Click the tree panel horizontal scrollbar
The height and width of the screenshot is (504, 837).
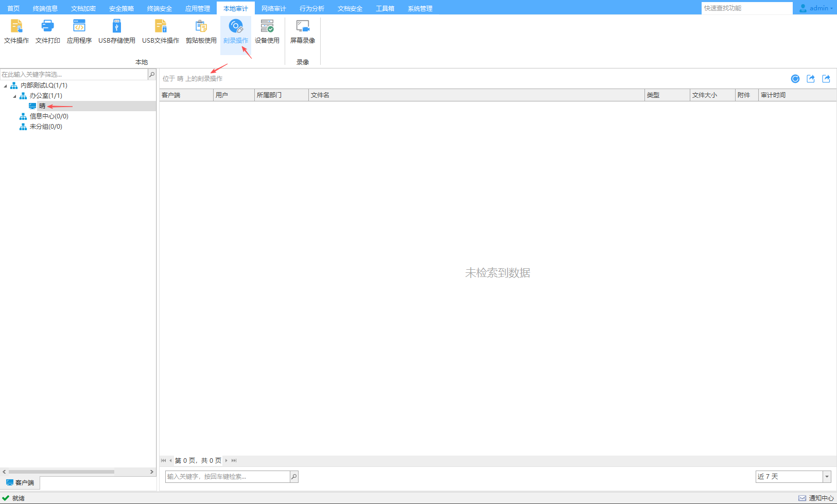click(62, 472)
